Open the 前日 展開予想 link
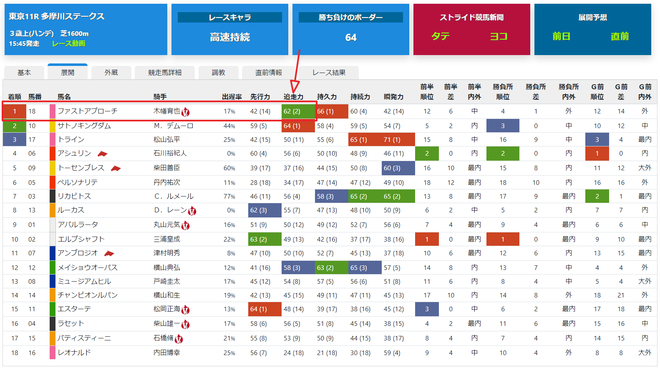The width and height of the screenshot is (660, 368). click(x=561, y=36)
